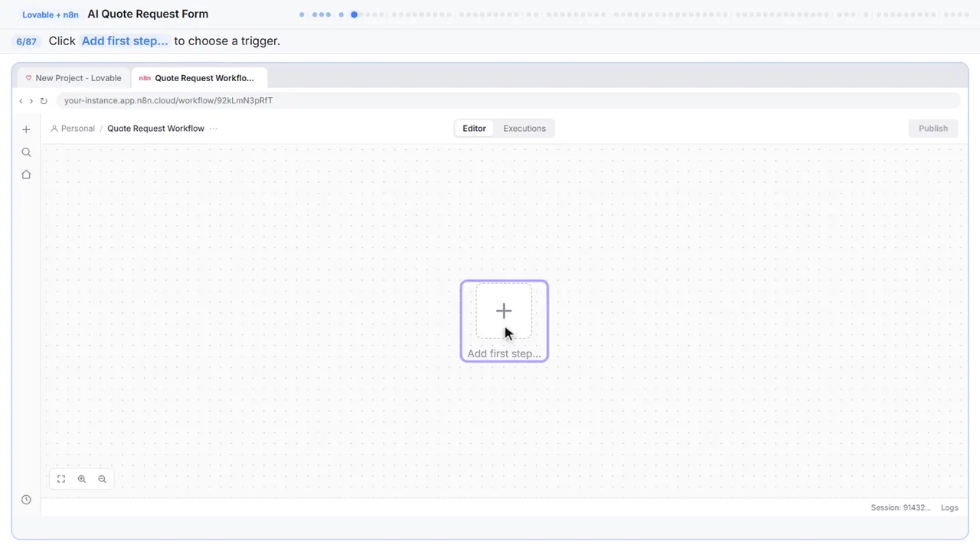Open the workflow three-dots options menu
The image size is (980, 551).
tap(214, 129)
